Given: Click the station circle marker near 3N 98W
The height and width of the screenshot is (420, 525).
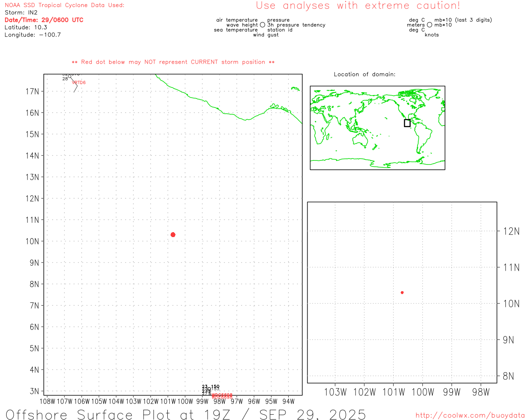Looking at the screenshot, I should tap(209, 389).
